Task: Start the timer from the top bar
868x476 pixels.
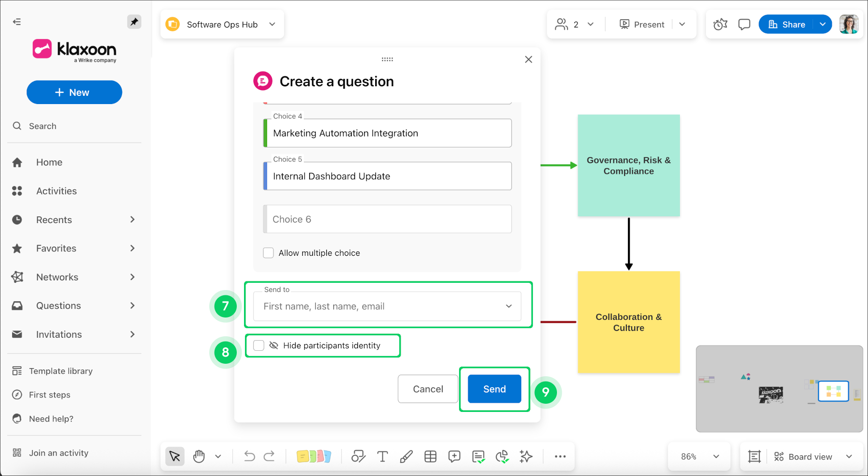Action: coord(720,24)
